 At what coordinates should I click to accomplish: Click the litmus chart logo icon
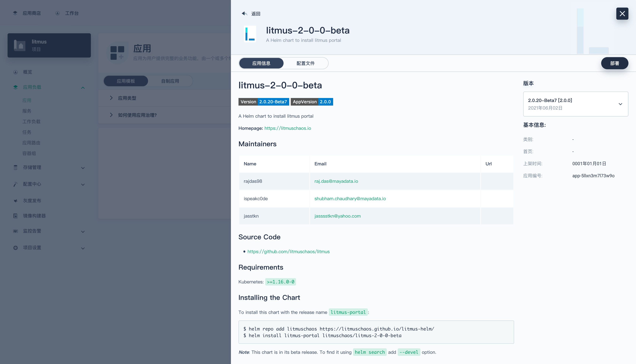[250, 34]
